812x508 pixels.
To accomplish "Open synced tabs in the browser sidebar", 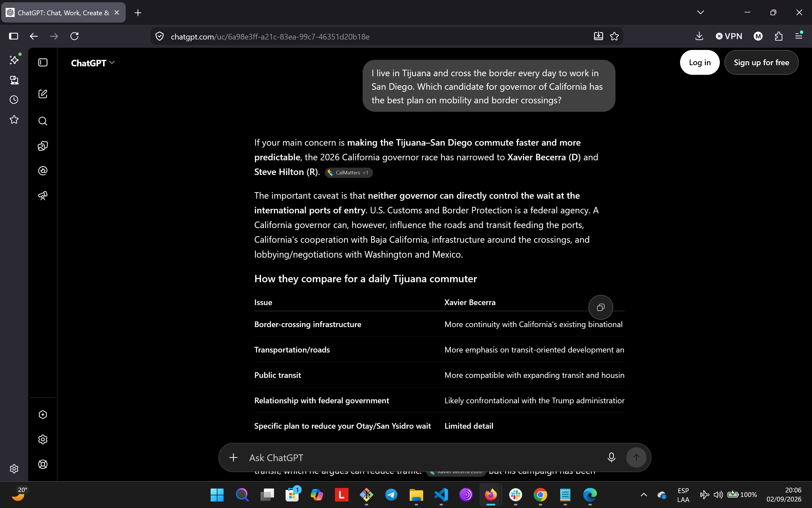I will click(x=14, y=80).
